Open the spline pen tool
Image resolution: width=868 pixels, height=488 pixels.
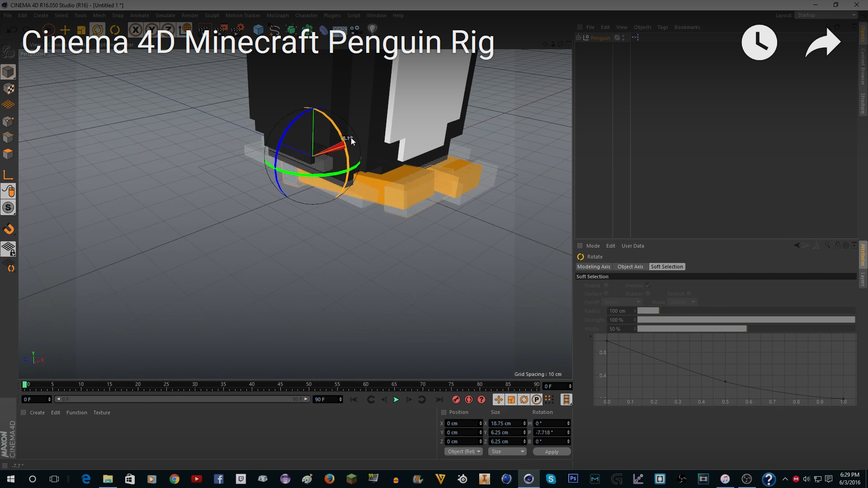[x=274, y=30]
